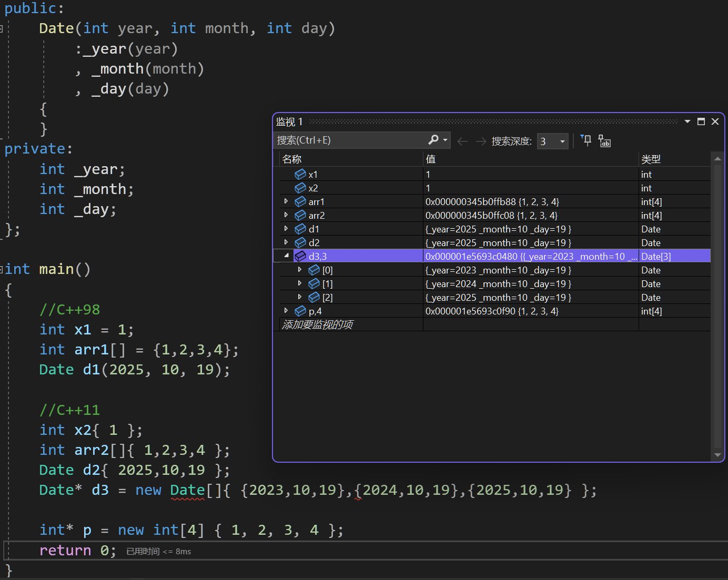Click the search magnifier icon in watch window

pyautogui.click(x=433, y=140)
